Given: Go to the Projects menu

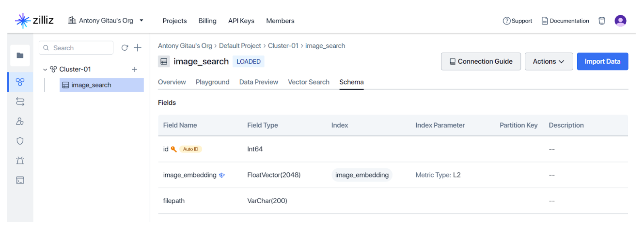Looking at the screenshot, I should pos(175,21).
